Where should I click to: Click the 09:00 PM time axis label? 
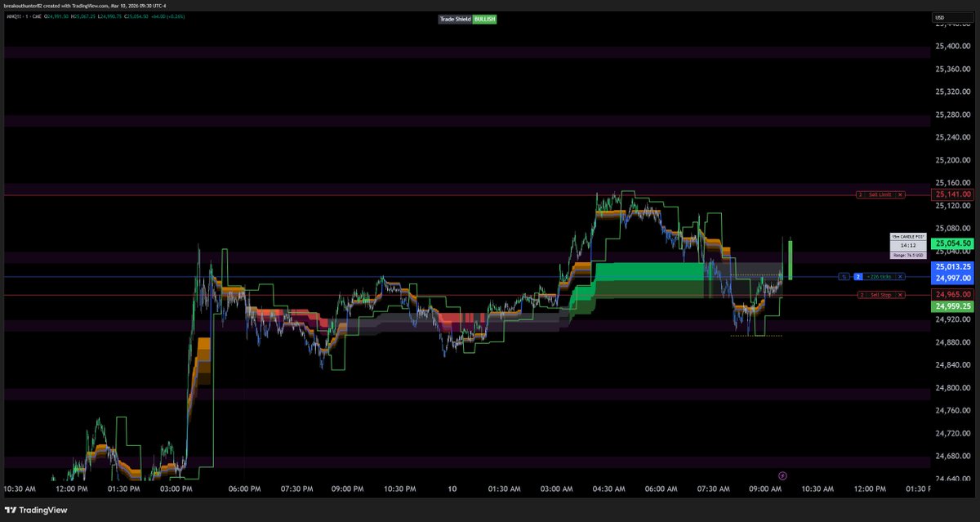(348, 489)
